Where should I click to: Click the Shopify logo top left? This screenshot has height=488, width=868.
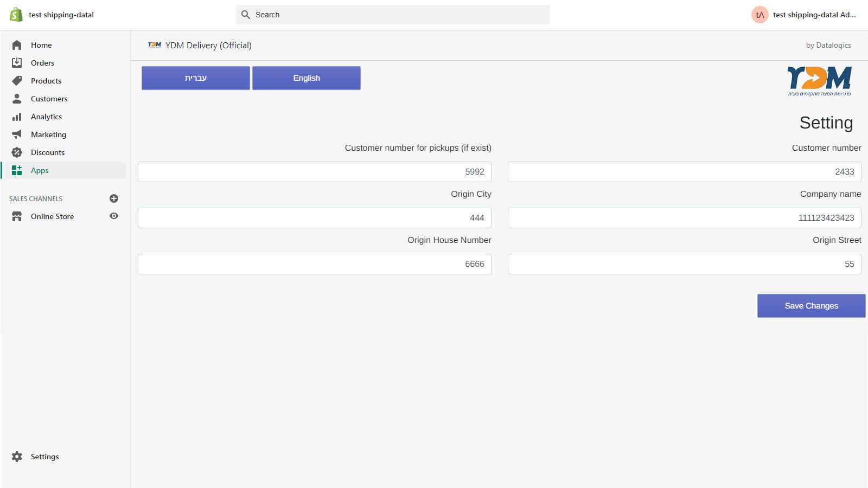point(16,14)
